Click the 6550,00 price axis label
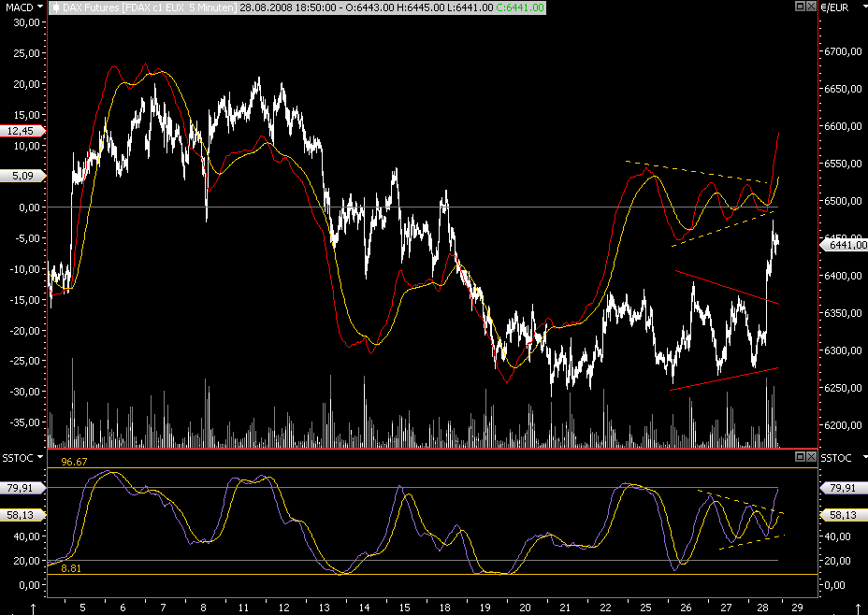868x615 pixels. pos(843,164)
